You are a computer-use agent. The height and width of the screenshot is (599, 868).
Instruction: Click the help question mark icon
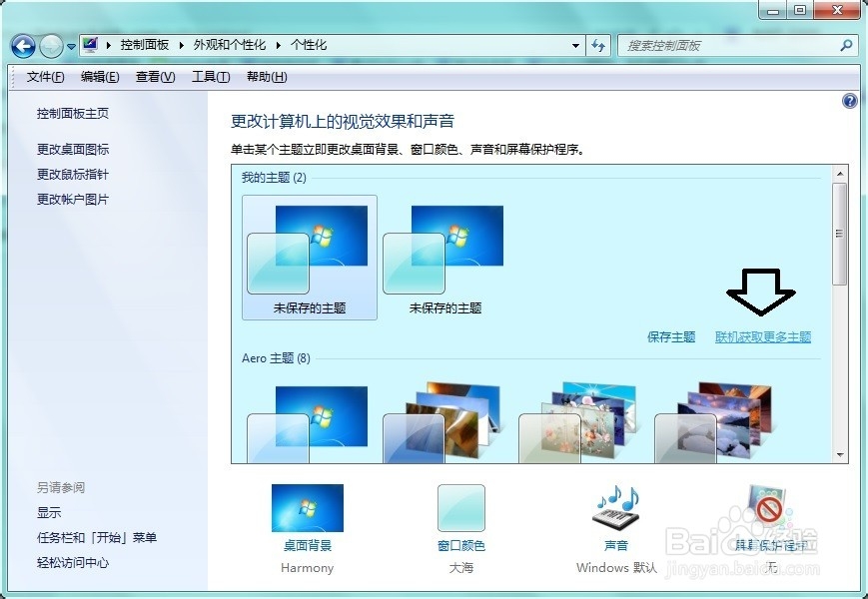[849, 101]
